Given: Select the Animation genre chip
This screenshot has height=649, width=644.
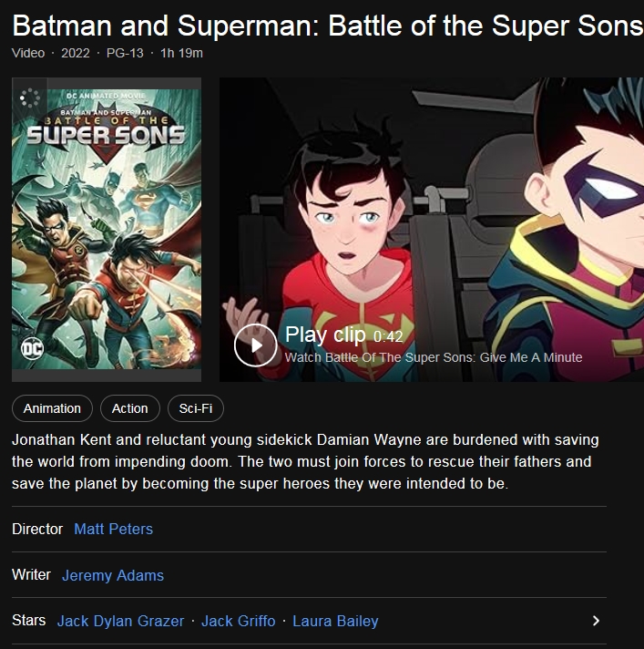Looking at the screenshot, I should [x=52, y=408].
